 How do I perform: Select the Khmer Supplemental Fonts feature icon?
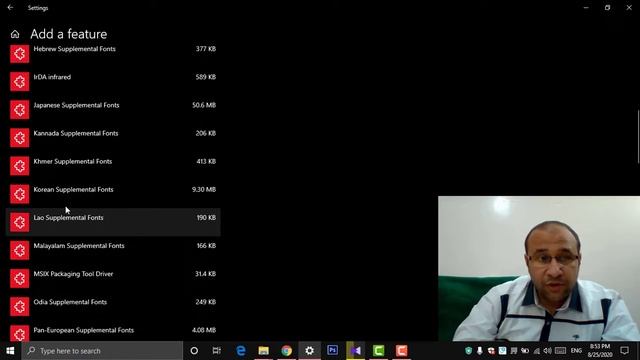(20, 166)
